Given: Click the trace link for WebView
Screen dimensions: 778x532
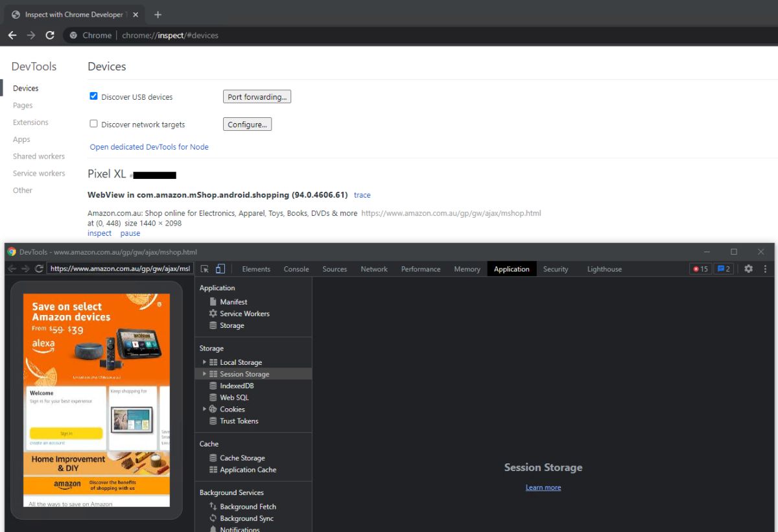Looking at the screenshot, I should pos(362,195).
